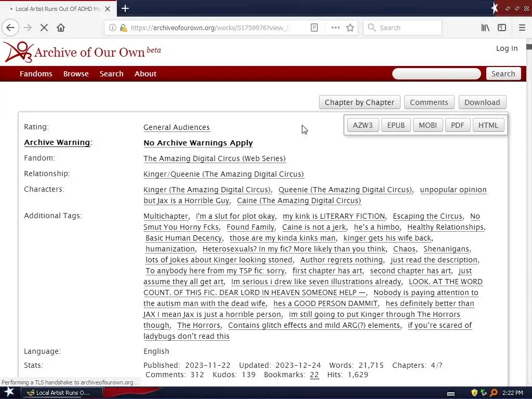Close the Local Artist tab
The width and height of the screenshot is (532, 399).
[108, 9]
